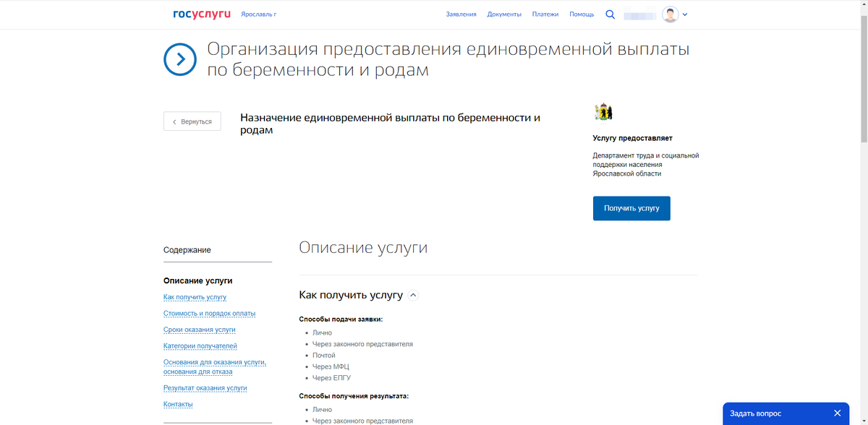Click the Департамент труда и социальной поддержки text
The width and height of the screenshot is (868, 425).
point(645,165)
